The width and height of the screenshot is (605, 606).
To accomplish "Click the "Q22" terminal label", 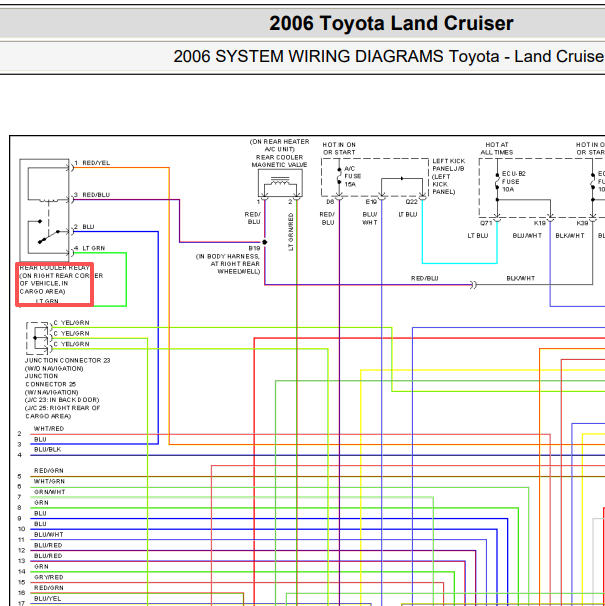I will click(x=412, y=202).
